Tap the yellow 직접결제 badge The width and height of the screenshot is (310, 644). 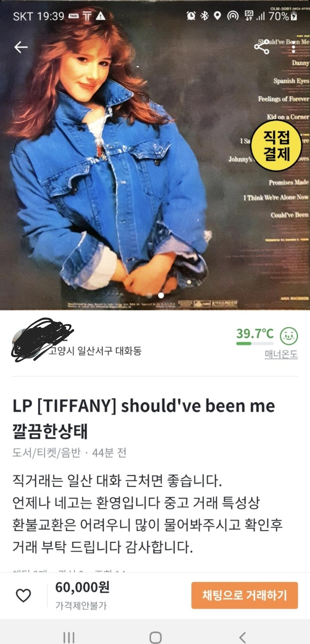(x=276, y=146)
